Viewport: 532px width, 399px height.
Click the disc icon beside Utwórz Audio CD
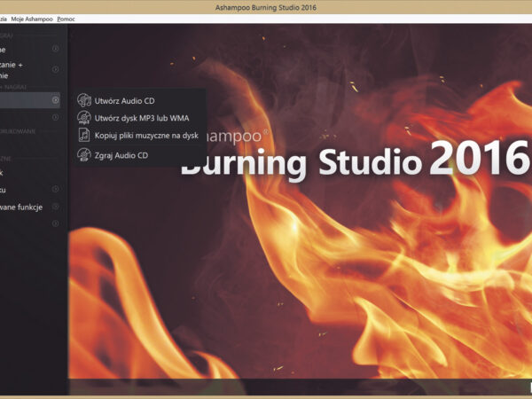point(83,100)
